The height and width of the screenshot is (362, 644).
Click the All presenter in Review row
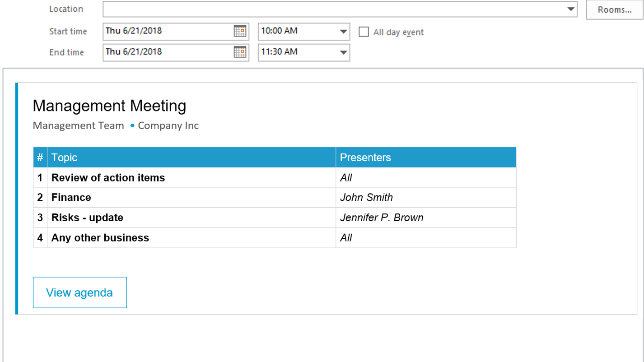(x=426, y=177)
